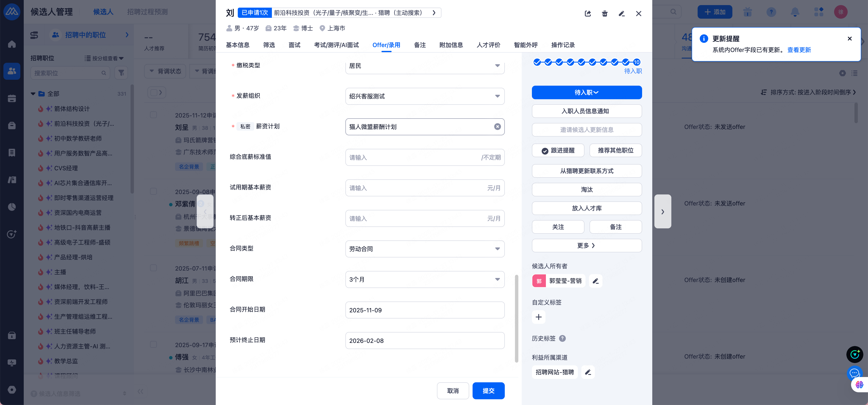Clear the 猫人微盟薪酬计划 field with X icon
The height and width of the screenshot is (405, 868).
point(497,127)
